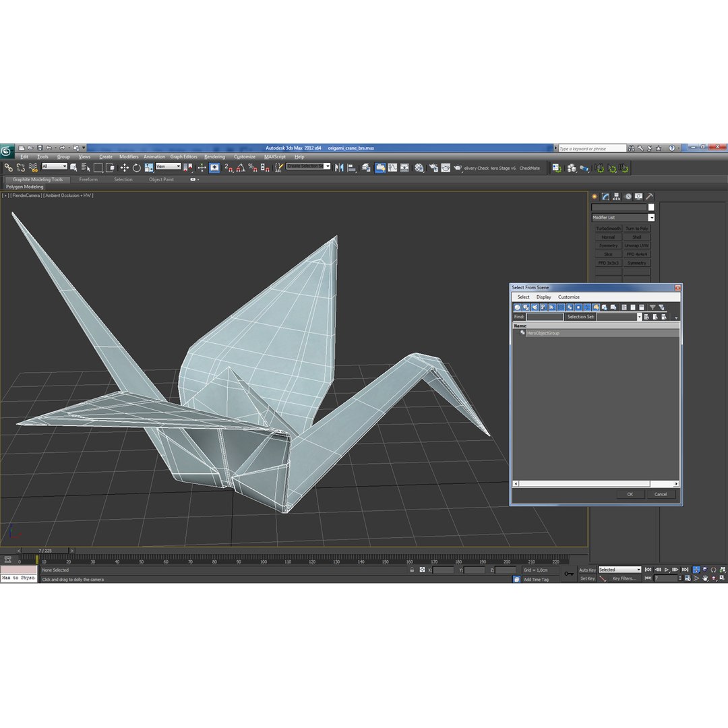The width and height of the screenshot is (728, 728).
Task: Open the Modifiers menu
Action: click(129, 157)
